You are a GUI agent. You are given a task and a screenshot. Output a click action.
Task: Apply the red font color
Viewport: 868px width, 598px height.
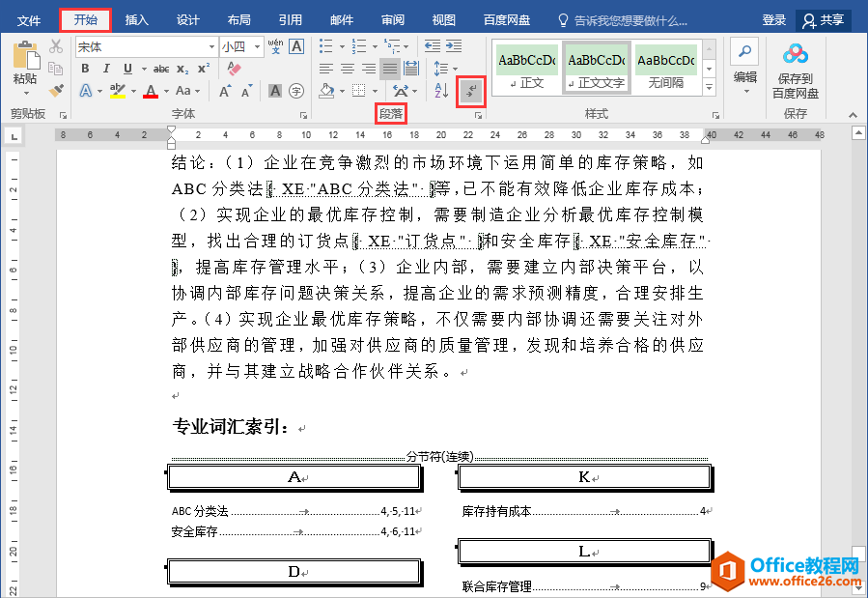(x=151, y=90)
